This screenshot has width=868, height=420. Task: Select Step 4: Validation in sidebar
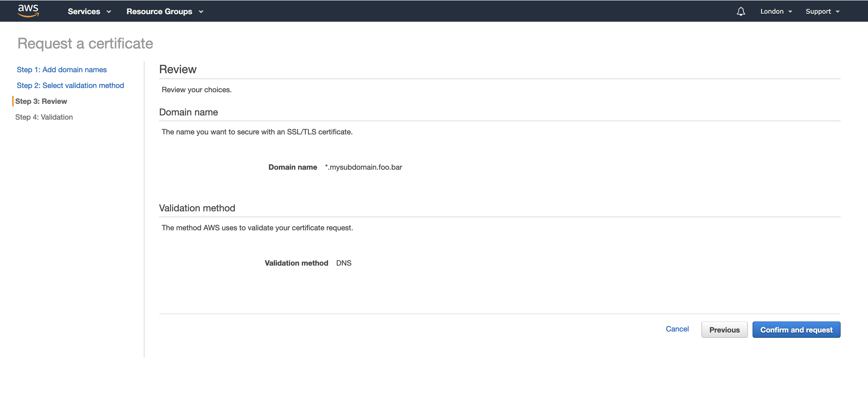click(x=44, y=117)
